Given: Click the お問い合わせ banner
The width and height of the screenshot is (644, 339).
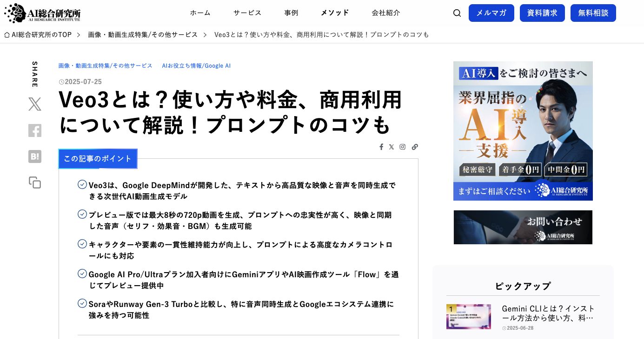Looking at the screenshot, I should point(523,227).
